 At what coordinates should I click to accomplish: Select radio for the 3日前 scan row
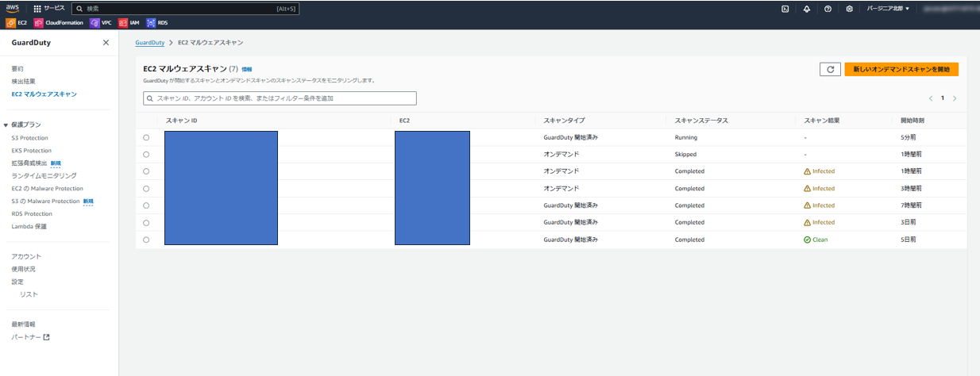pos(146,223)
